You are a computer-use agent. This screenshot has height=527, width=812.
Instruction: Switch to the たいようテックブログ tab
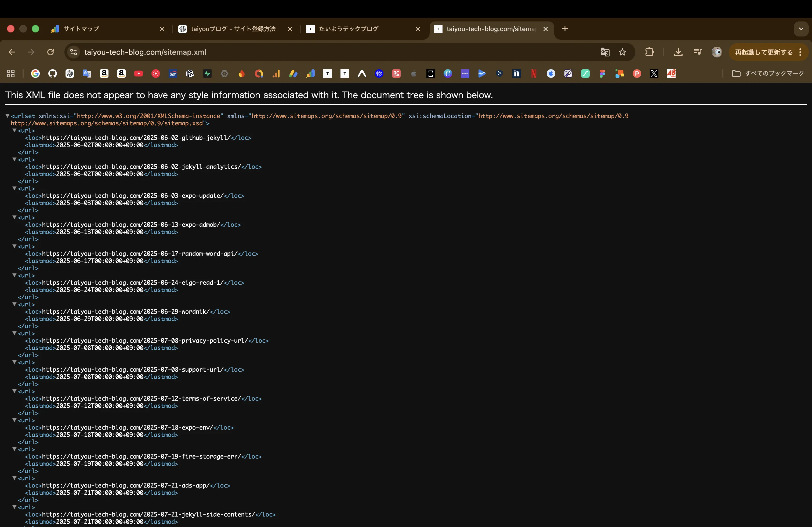(348, 29)
